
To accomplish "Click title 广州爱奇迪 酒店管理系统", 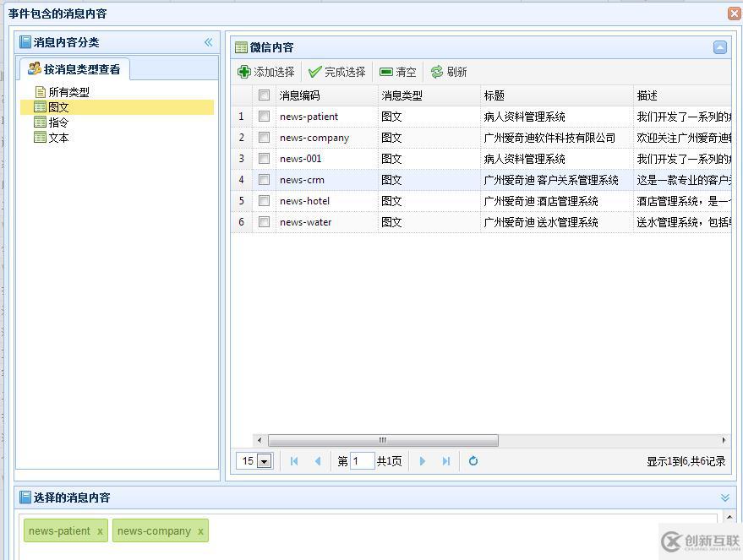I will tap(541, 201).
